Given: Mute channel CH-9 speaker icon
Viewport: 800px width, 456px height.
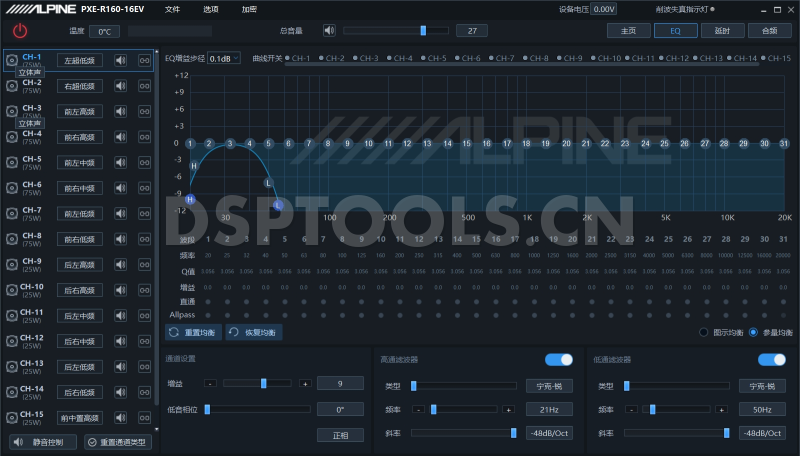Looking at the screenshot, I should coord(120,265).
